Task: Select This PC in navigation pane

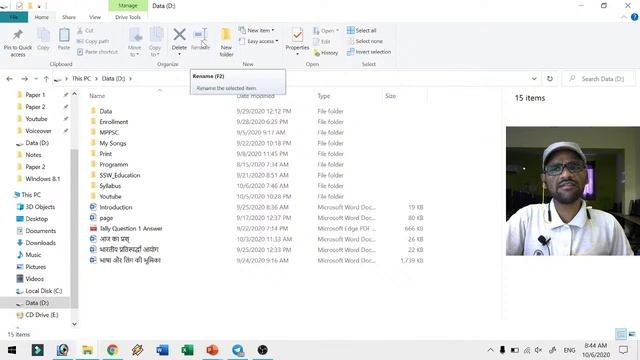Action: 31,195
